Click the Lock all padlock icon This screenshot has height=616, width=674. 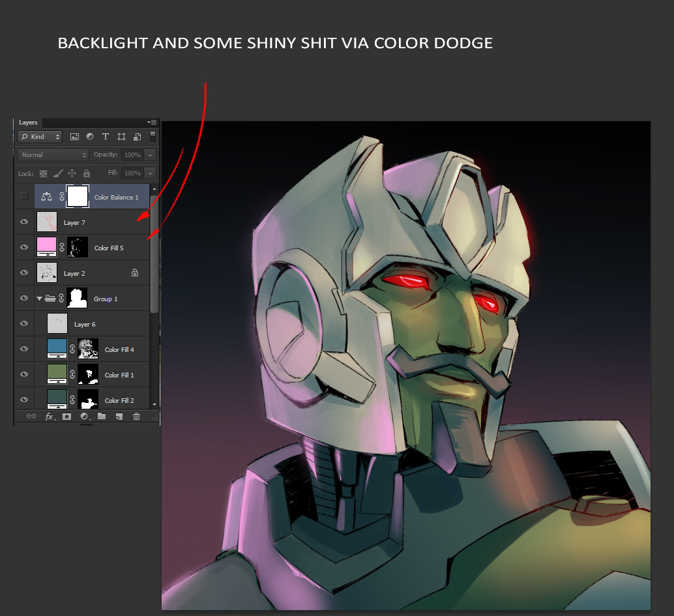click(x=87, y=173)
